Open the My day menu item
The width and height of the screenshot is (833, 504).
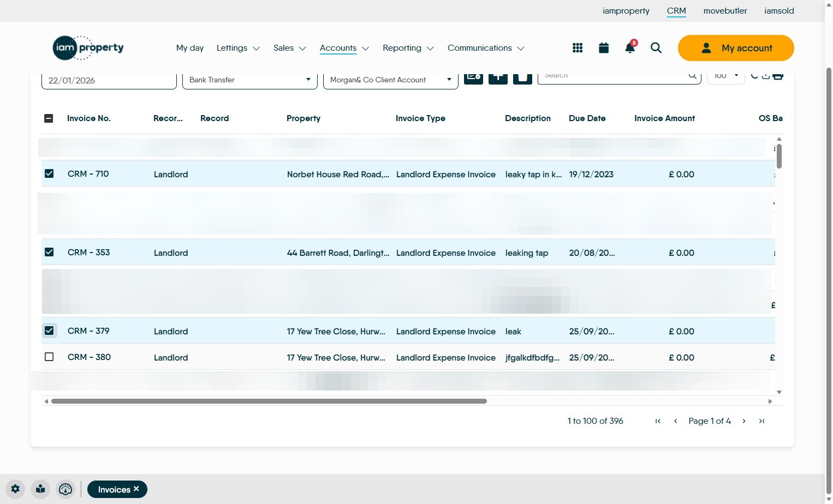click(190, 48)
